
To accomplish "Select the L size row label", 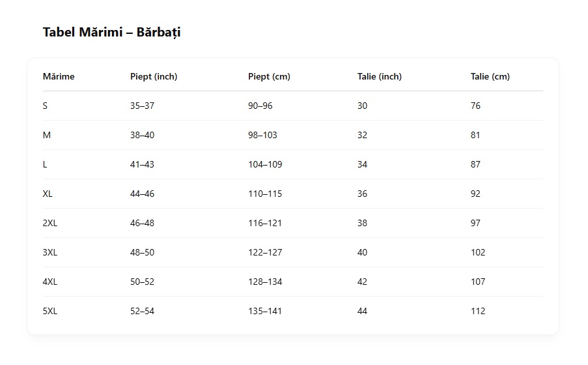I will (45, 164).
